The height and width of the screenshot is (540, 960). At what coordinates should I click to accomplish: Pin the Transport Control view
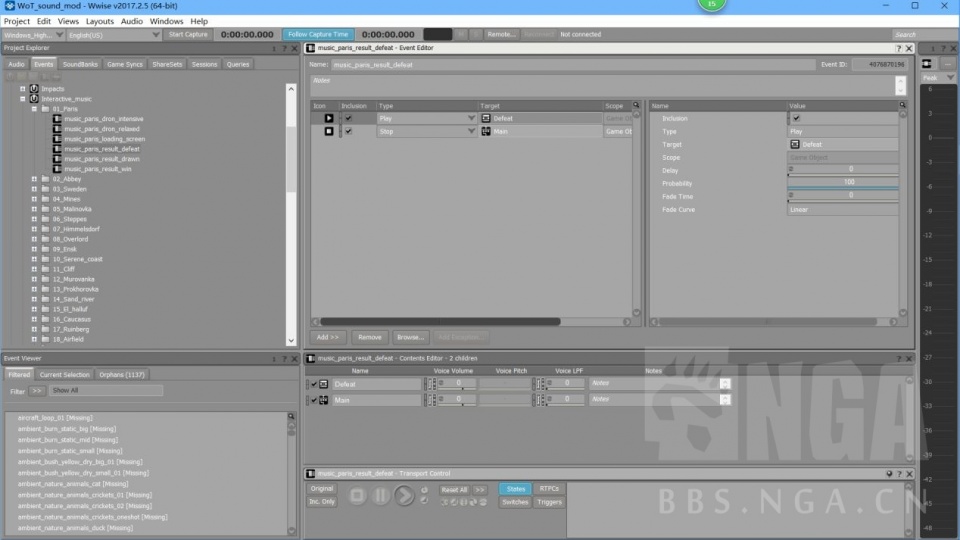point(889,474)
